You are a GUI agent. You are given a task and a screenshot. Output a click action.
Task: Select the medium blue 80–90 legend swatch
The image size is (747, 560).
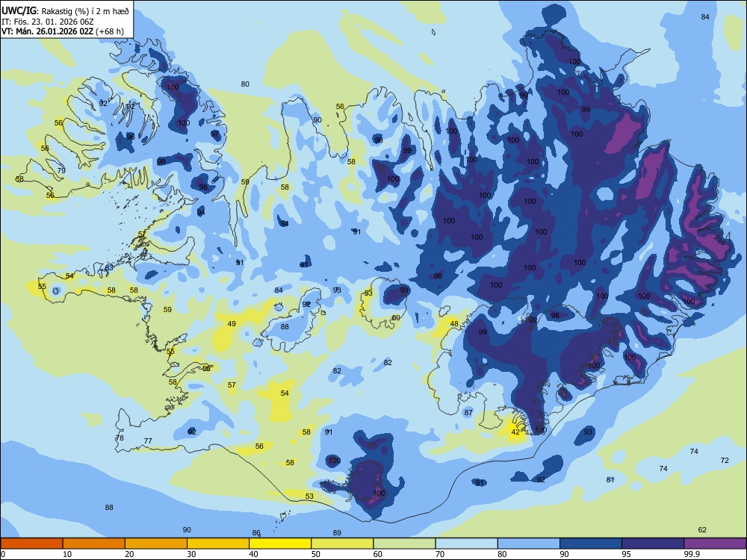click(x=529, y=544)
